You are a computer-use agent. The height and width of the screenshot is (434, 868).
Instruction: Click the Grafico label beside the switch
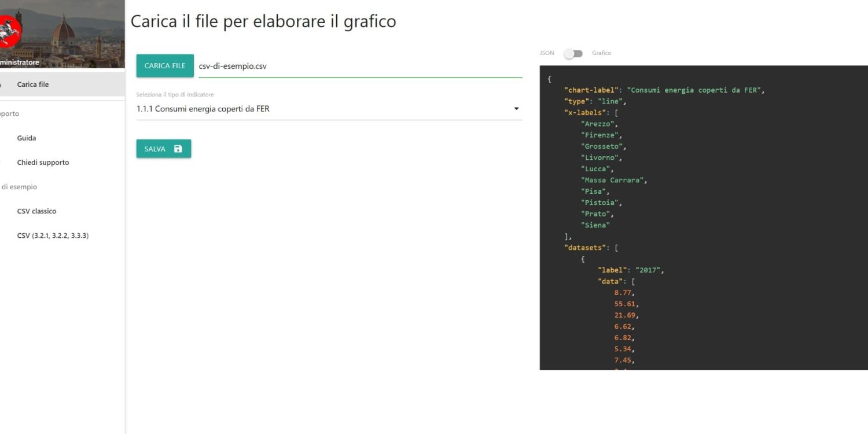point(601,53)
